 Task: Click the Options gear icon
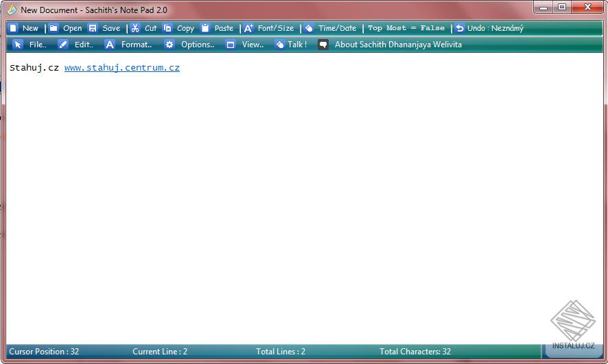[x=169, y=45]
